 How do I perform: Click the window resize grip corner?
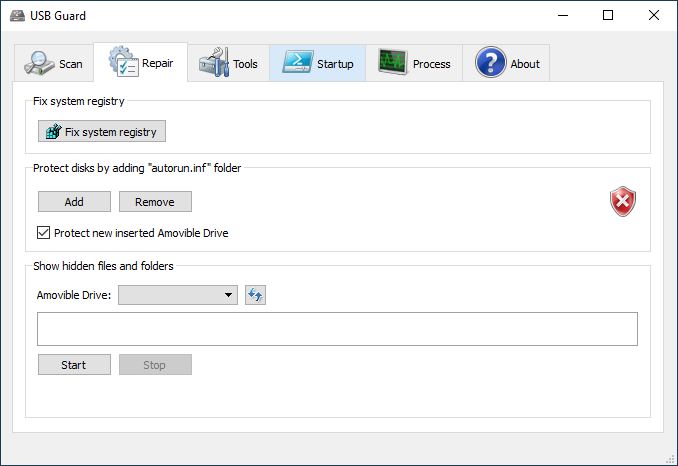click(x=671, y=459)
